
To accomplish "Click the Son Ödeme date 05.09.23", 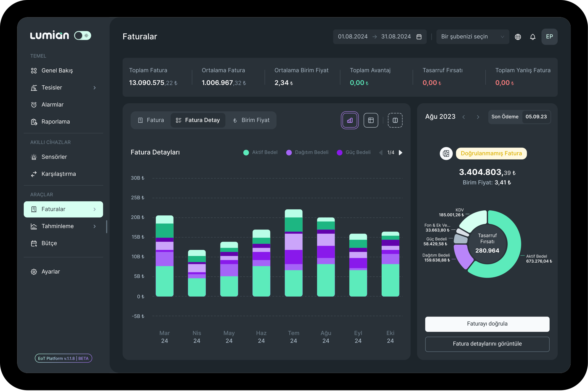I will point(536,117).
